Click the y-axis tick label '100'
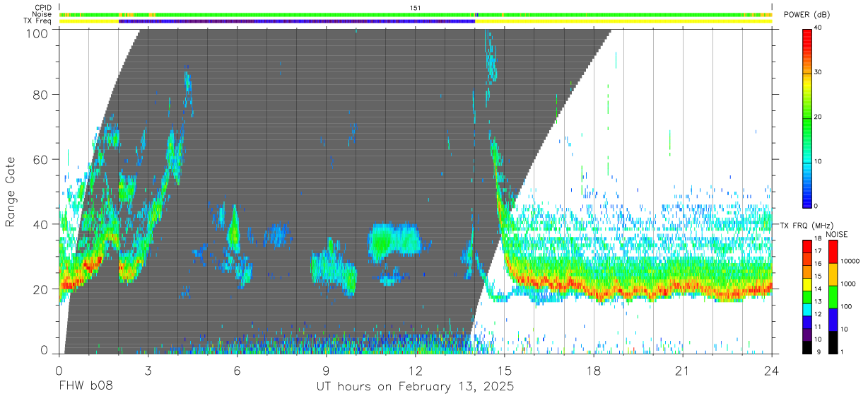 [37, 33]
